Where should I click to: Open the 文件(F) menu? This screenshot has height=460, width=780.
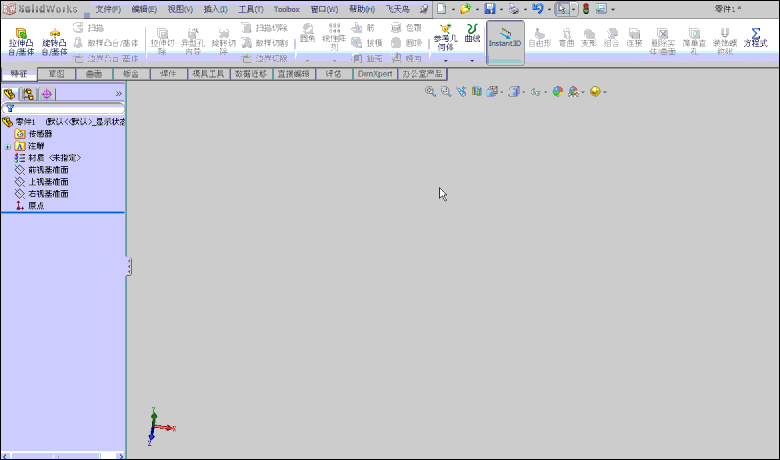(x=108, y=9)
